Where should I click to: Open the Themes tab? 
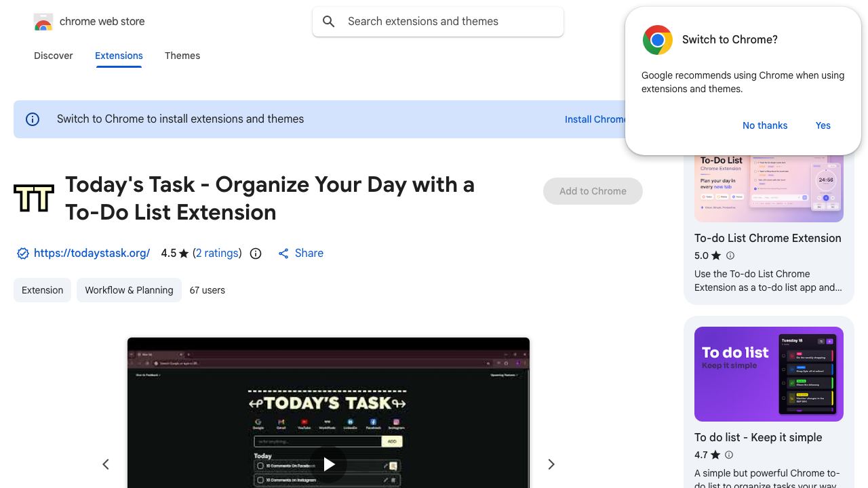pos(182,56)
